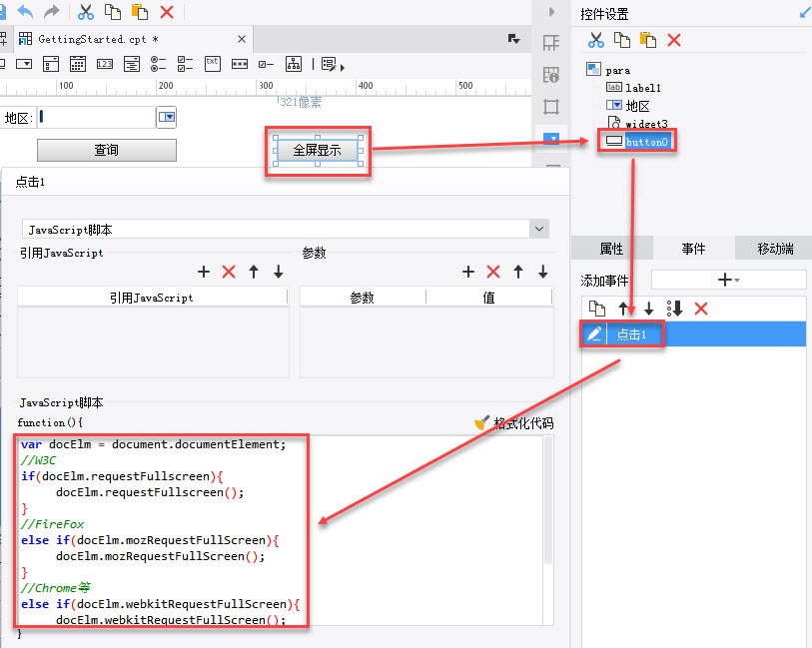The image size is (812, 648).
Task: Click cut icon in 控件设置 panel
Action: pos(596,40)
